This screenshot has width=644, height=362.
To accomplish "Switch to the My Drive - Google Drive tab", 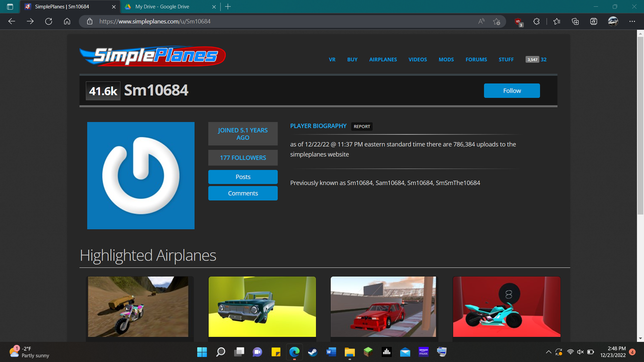I will 170,7.
